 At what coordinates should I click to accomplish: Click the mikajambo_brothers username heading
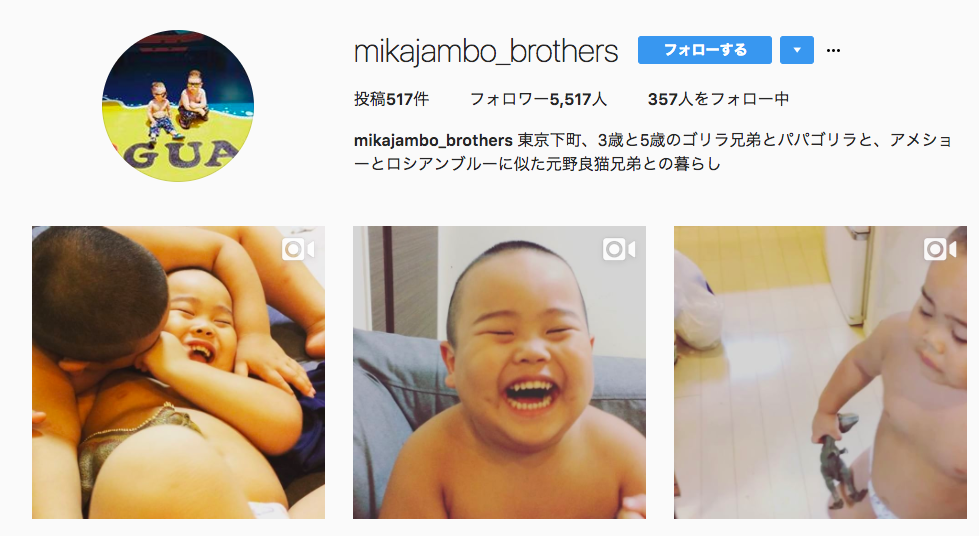coord(486,51)
